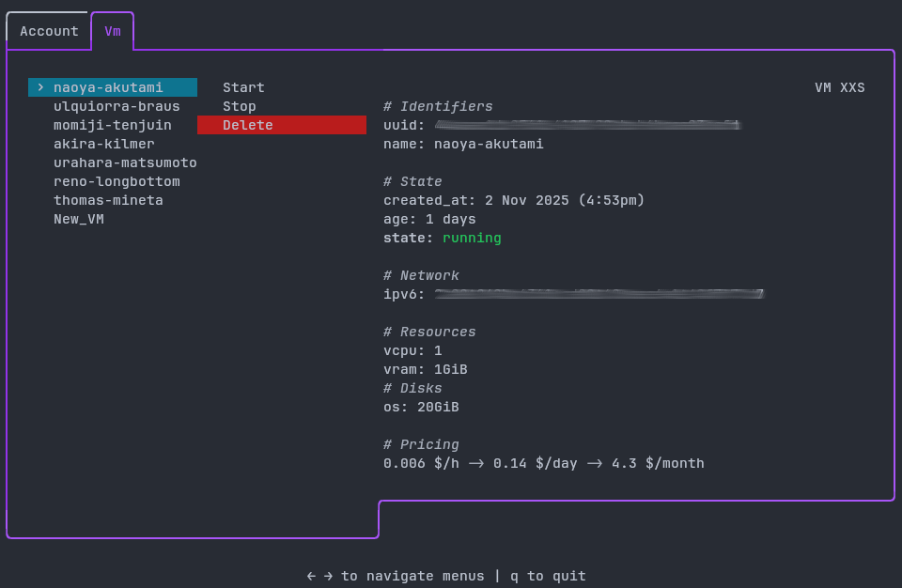
Task: Click the pricing line showing $/month
Action: (x=543, y=463)
